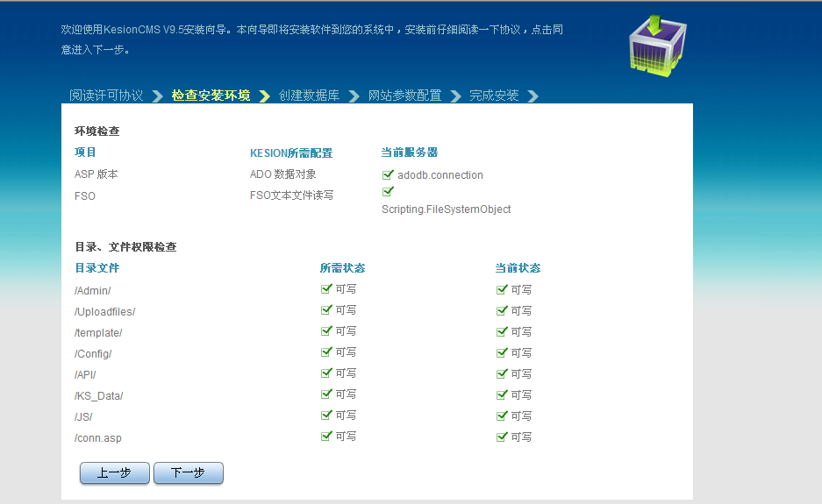This screenshot has width=822, height=504.
Task: Click the 当前状态 column header
Action: point(518,267)
